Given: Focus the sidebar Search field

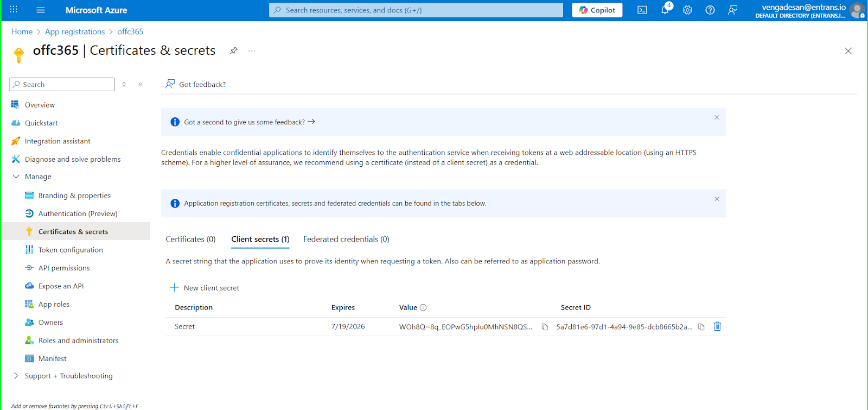Looking at the screenshot, I should pos(62,84).
